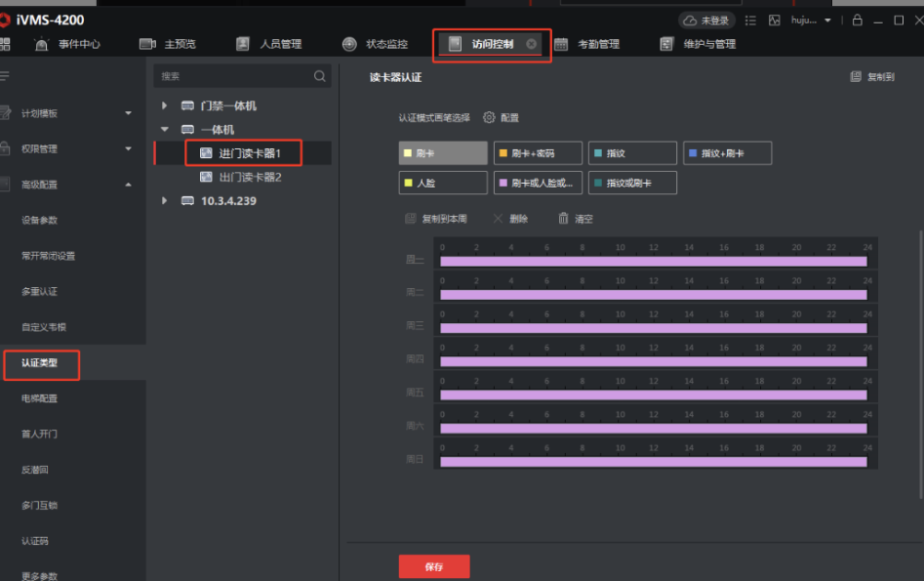Click the 保存 (Save) button

(x=433, y=565)
